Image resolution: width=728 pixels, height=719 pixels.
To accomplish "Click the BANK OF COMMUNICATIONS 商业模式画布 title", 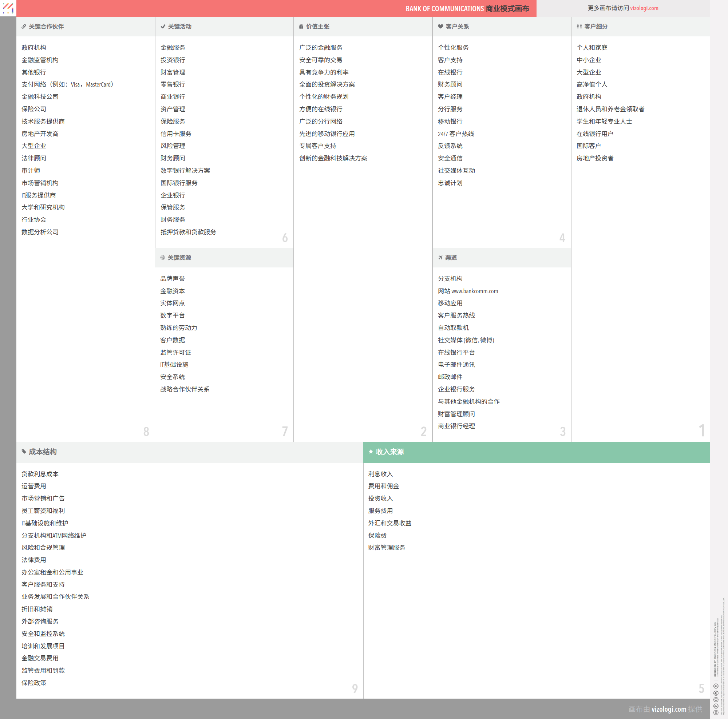I will [x=467, y=9].
